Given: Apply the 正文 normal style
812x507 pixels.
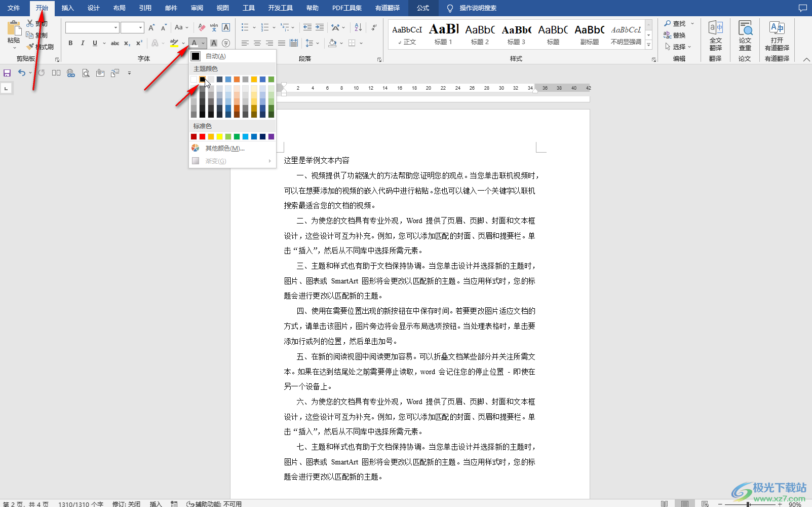Looking at the screenshot, I should pyautogui.click(x=407, y=34).
